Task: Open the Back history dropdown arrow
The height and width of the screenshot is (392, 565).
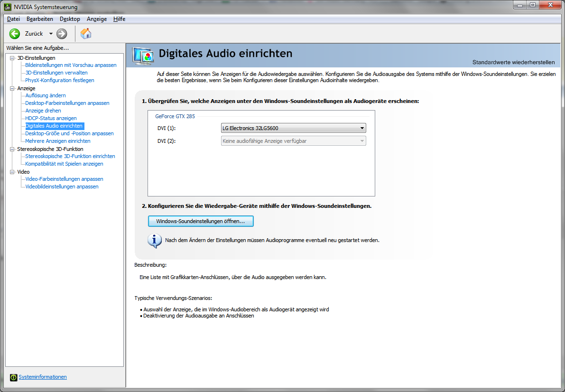Action: (x=51, y=34)
